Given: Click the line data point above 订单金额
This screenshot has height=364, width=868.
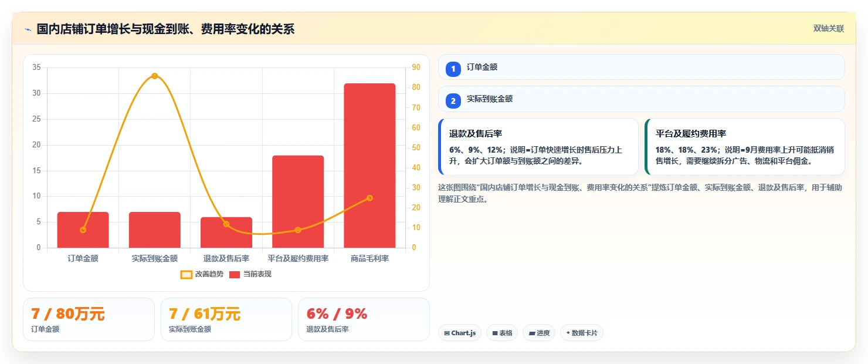Looking at the screenshot, I should point(83,230).
